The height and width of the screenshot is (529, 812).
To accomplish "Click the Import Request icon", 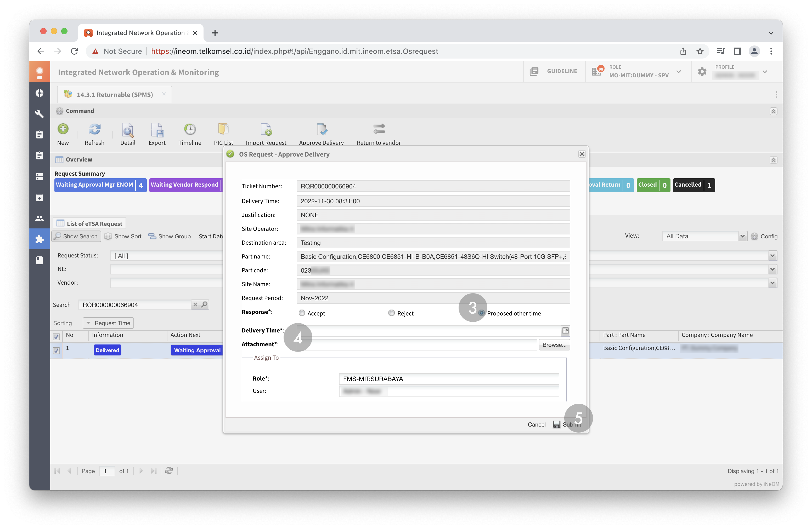I will (266, 129).
